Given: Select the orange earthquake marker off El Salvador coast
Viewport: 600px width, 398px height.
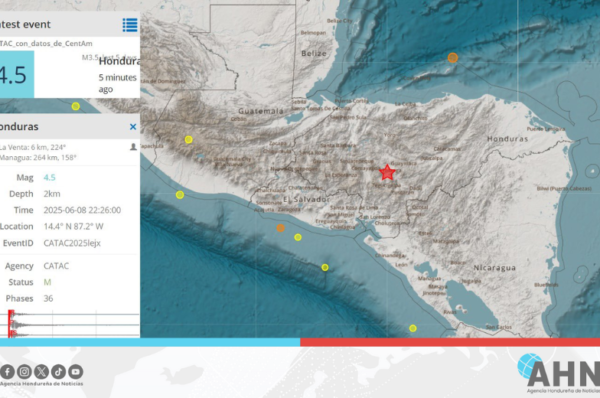Looking at the screenshot, I should click(280, 228).
